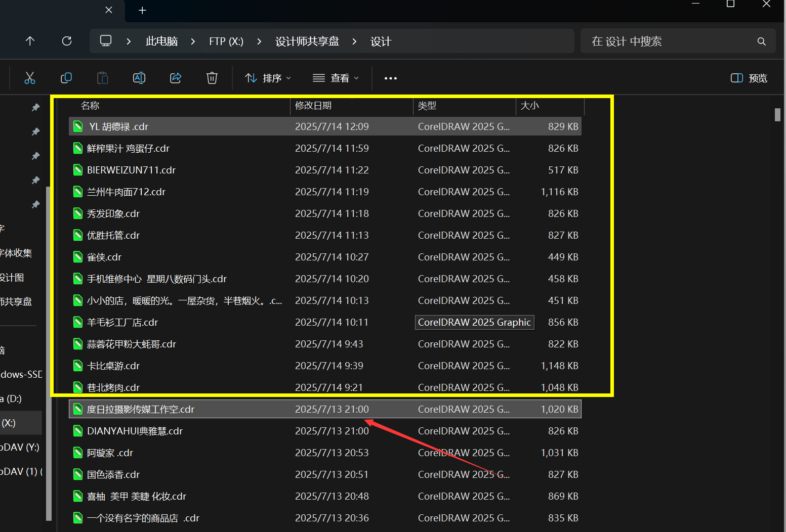Select (X:) drive in sidebar
Viewport: 786px width, 532px height.
pyautogui.click(x=21, y=423)
